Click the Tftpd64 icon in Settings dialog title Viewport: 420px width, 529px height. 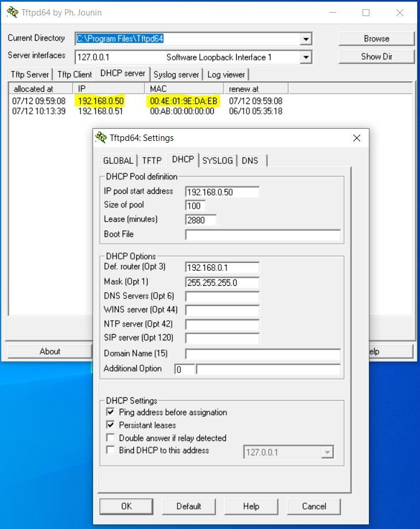coord(101,137)
